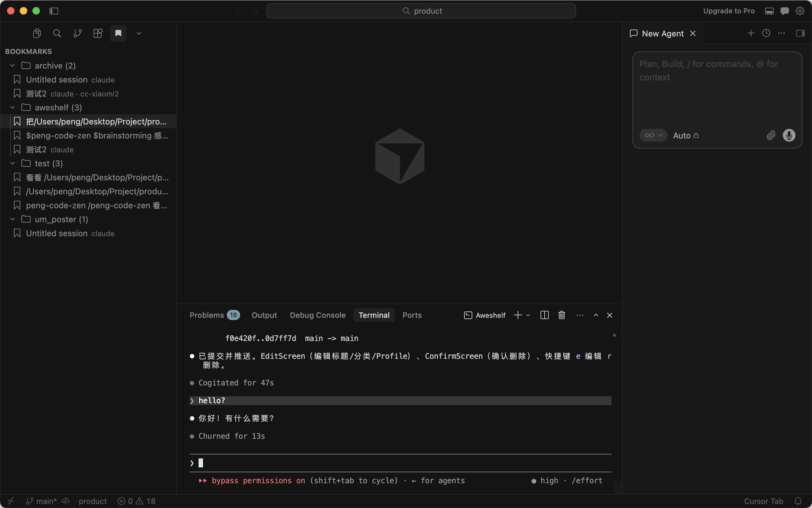
Task: Open the agent mode infinity dropdown
Action: 653,135
